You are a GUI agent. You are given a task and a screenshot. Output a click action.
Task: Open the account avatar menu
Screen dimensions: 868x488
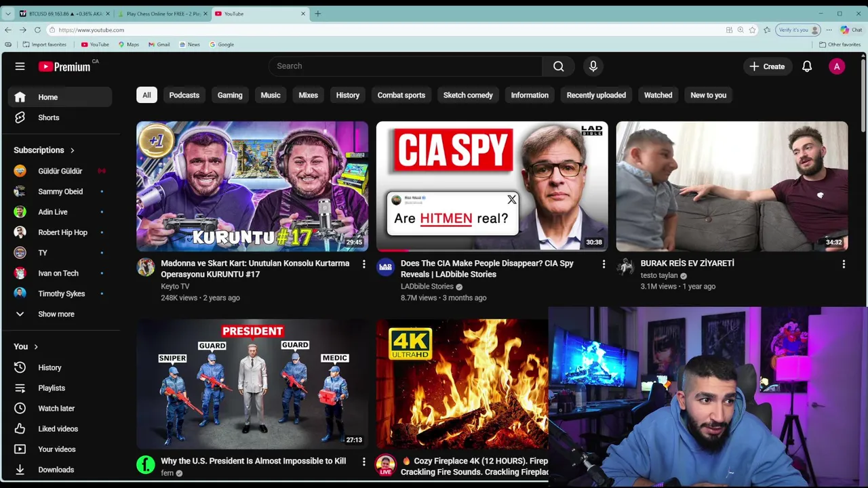(837, 66)
